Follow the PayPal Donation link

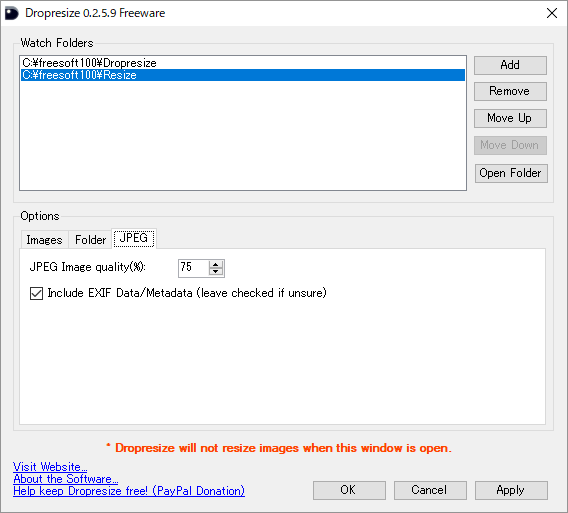coord(129,491)
